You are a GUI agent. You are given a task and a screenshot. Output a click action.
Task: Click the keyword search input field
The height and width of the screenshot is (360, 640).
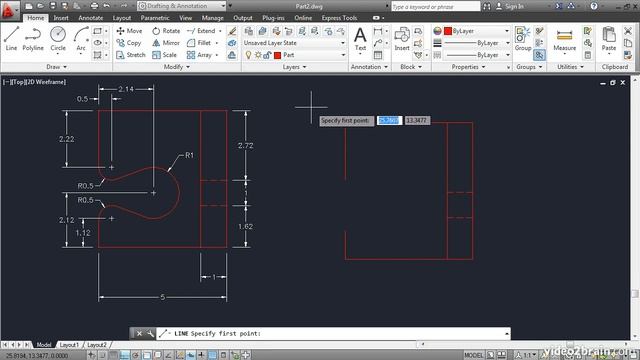coord(435,6)
